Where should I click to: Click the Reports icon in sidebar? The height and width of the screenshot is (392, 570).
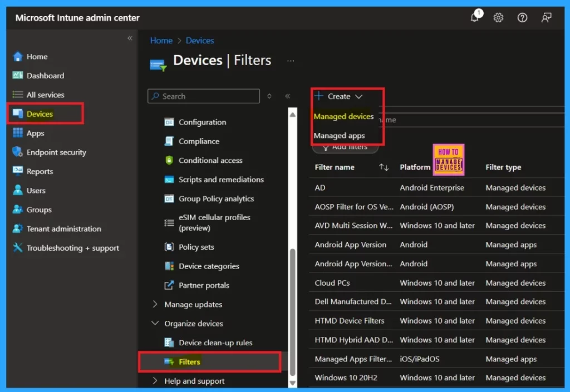[x=17, y=171]
